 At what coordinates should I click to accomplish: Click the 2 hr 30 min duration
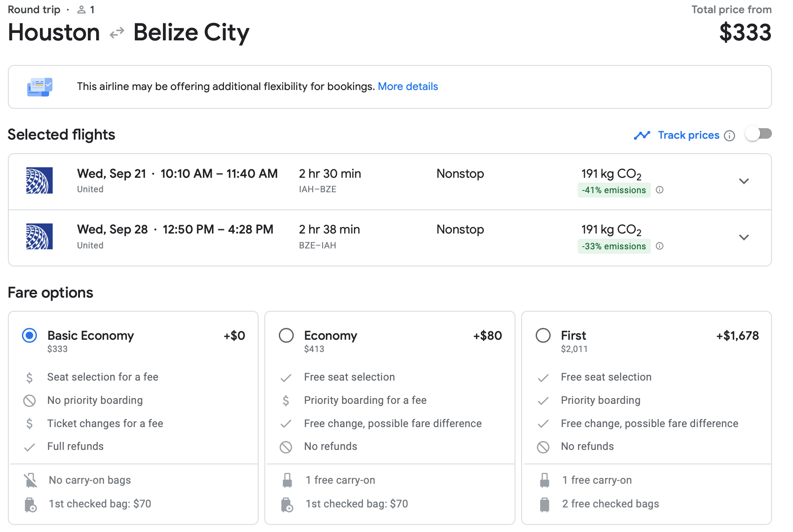click(x=330, y=174)
